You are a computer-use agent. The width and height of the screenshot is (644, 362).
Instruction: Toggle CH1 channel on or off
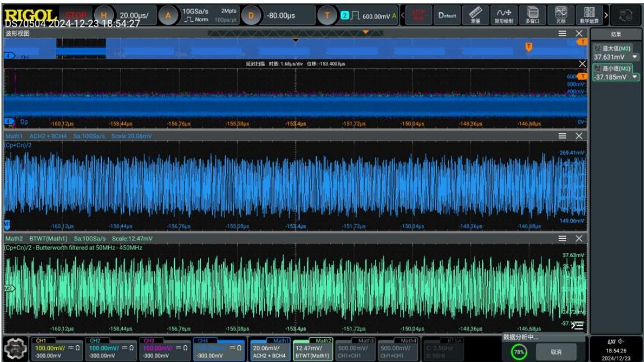point(57,349)
